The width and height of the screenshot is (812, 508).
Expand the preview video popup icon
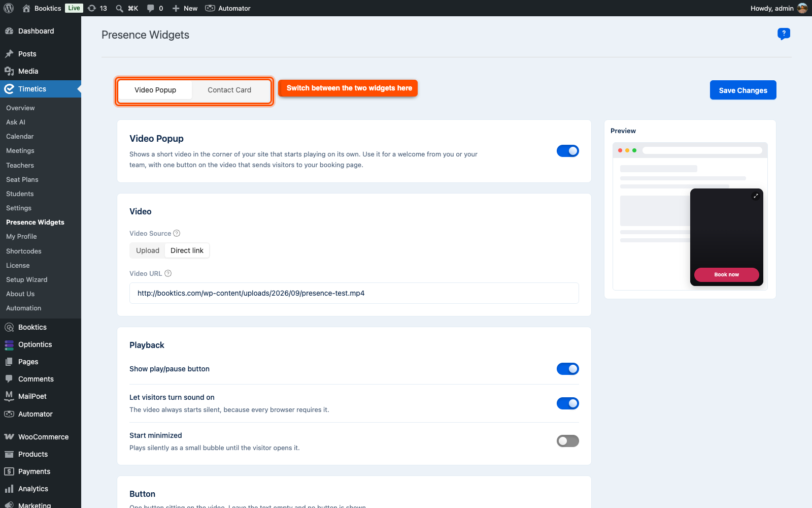point(756,196)
